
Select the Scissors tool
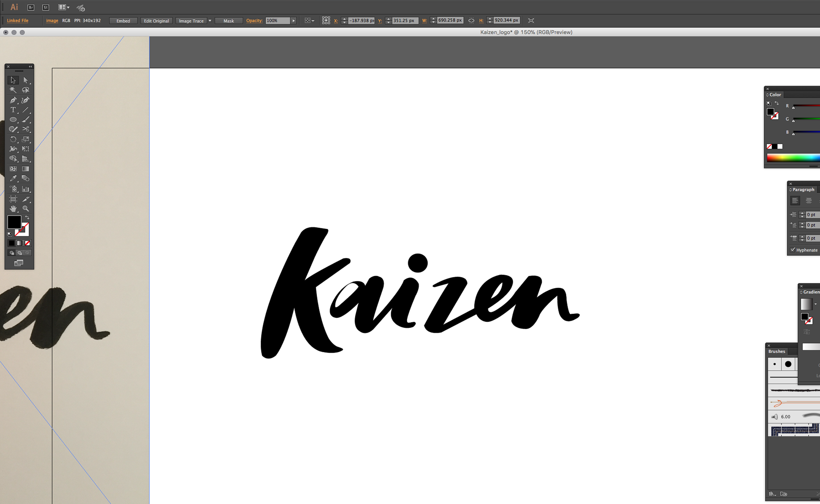click(x=26, y=129)
